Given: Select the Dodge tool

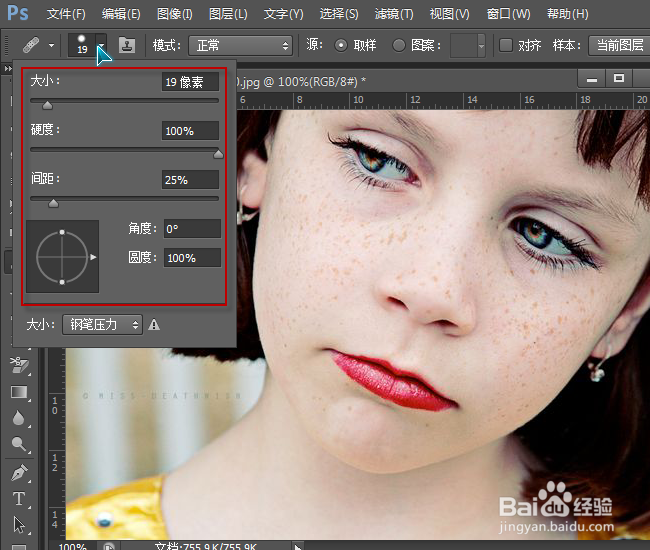Looking at the screenshot, I should tap(19, 443).
